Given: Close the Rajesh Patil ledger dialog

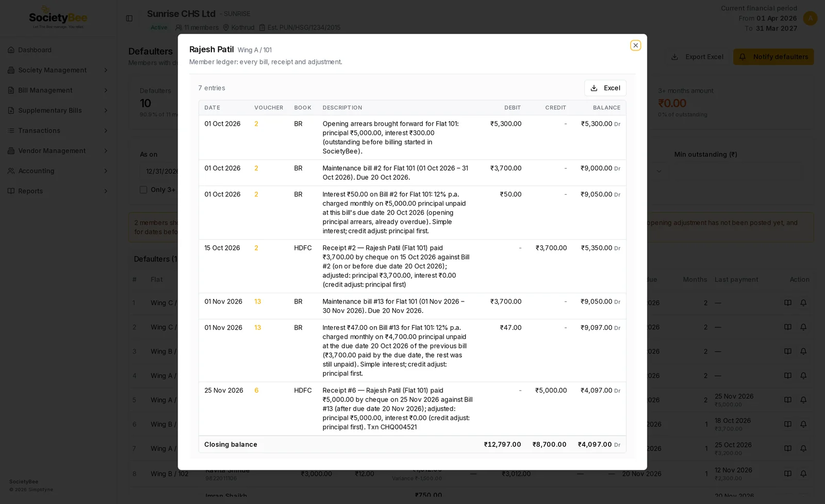Looking at the screenshot, I should click(635, 45).
